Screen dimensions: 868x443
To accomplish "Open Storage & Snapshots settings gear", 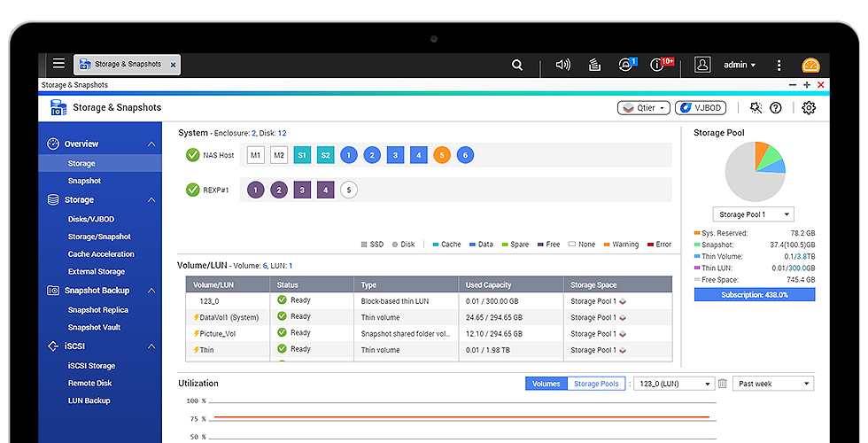I will click(x=809, y=108).
